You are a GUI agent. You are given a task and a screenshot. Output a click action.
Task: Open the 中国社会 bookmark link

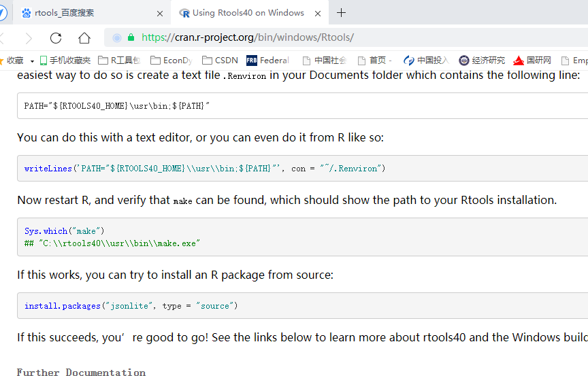pos(325,61)
